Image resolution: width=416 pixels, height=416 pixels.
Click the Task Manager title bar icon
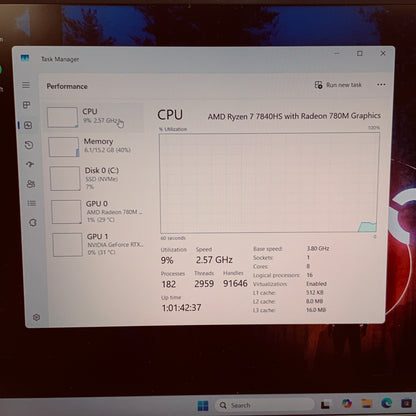click(x=25, y=58)
